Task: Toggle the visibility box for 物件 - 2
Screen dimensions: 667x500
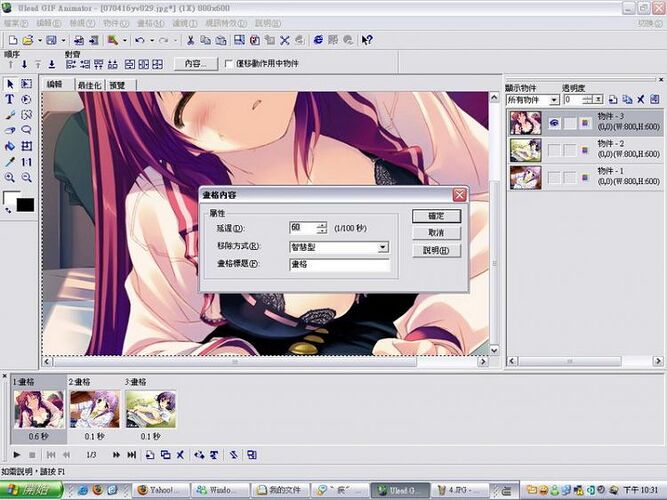Action: 554,150
